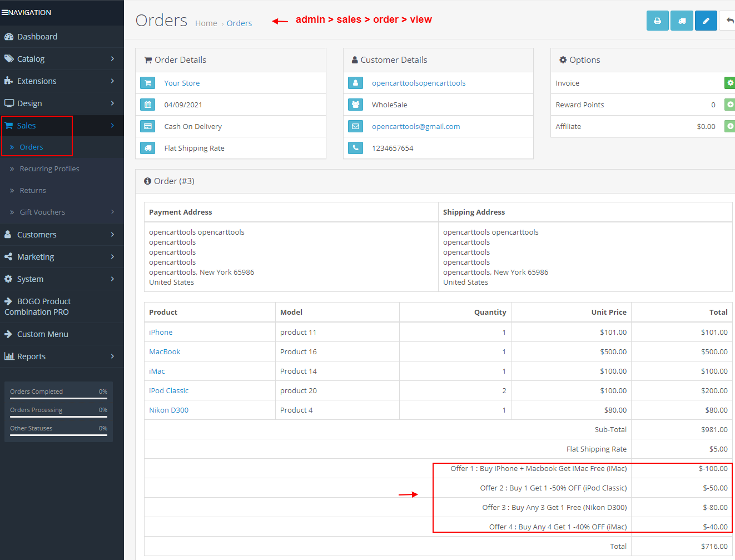Open the iPhone product link
Screen dimensions: 735x560
[161, 332]
